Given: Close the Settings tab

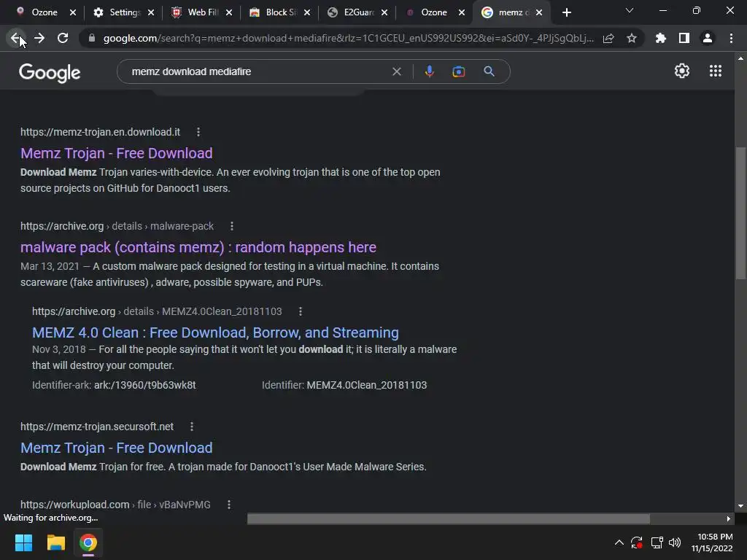Looking at the screenshot, I should pyautogui.click(x=151, y=12).
